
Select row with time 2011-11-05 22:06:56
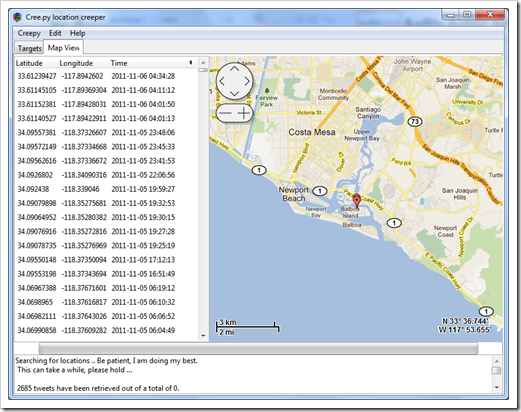point(106,175)
